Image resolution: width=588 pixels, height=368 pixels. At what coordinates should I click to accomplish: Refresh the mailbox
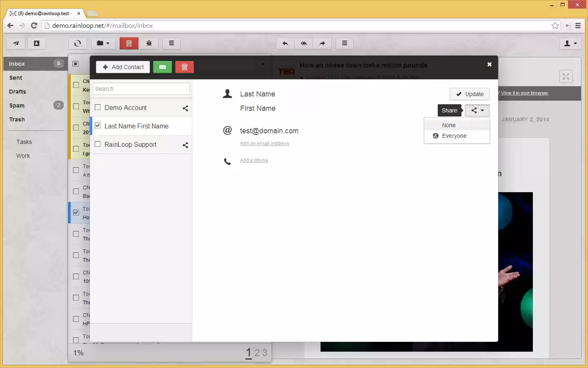tap(78, 43)
